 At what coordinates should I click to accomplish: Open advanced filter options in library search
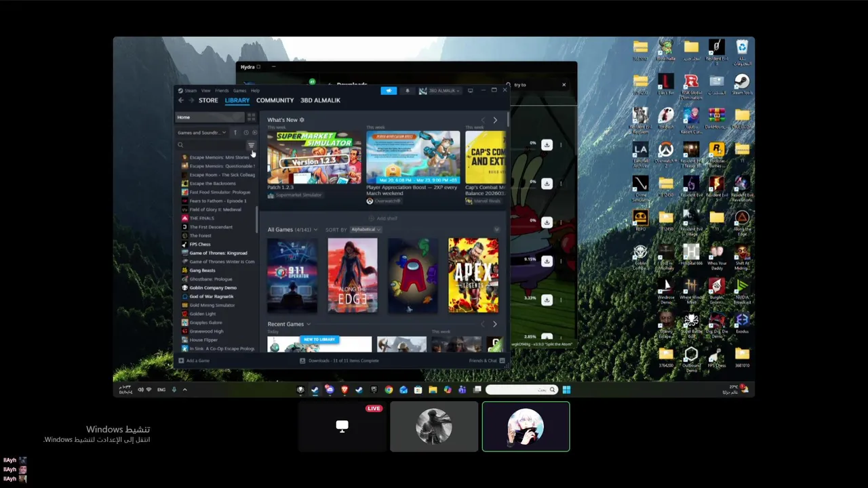point(251,145)
